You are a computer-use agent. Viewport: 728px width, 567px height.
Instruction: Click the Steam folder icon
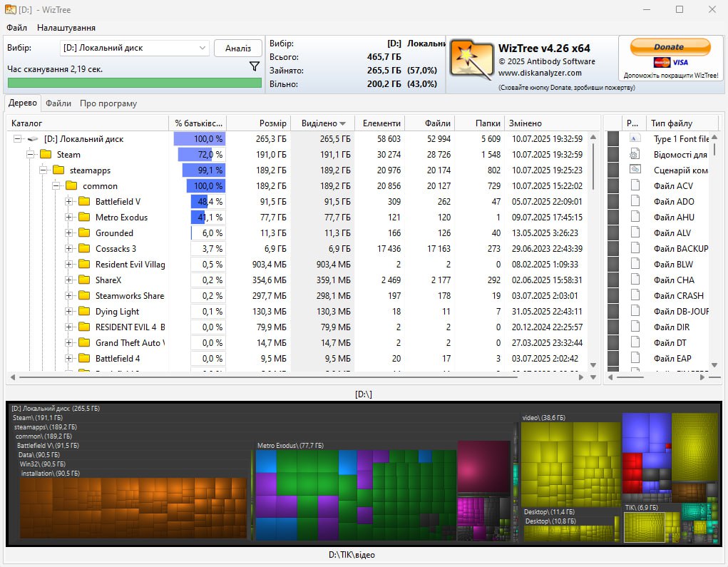coord(46,154)
